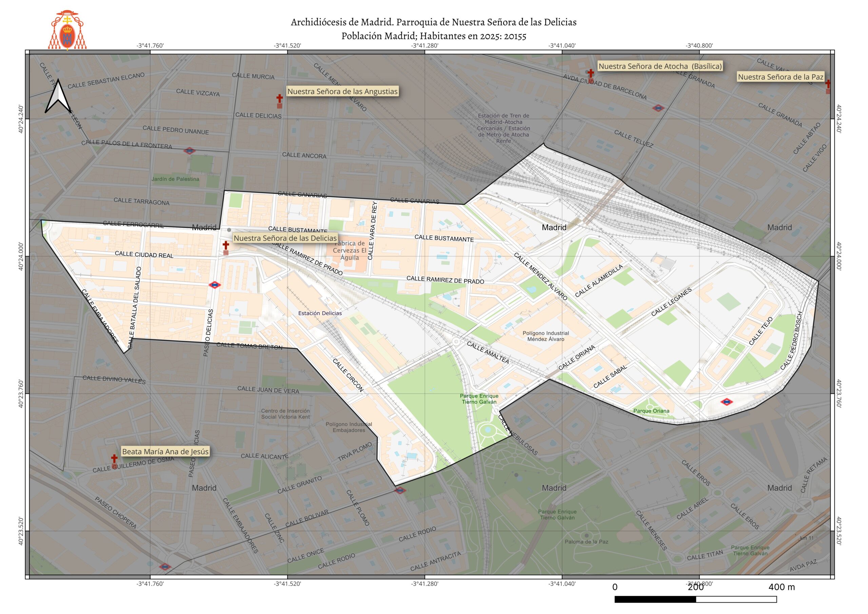The image size is (868, 614).
Task: Click the north arrow compass symbol
Action: [x=58, y=96]
